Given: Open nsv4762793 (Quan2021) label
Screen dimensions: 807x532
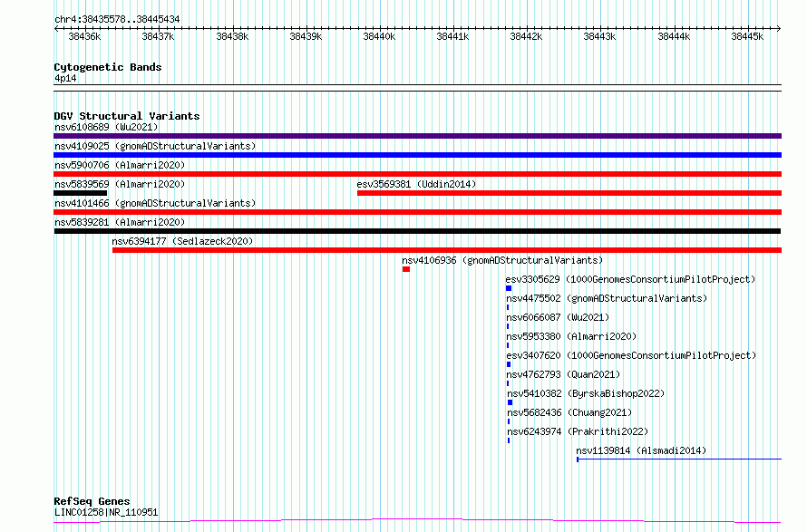Looking at the screenshot, I should [x=563, y=374].
